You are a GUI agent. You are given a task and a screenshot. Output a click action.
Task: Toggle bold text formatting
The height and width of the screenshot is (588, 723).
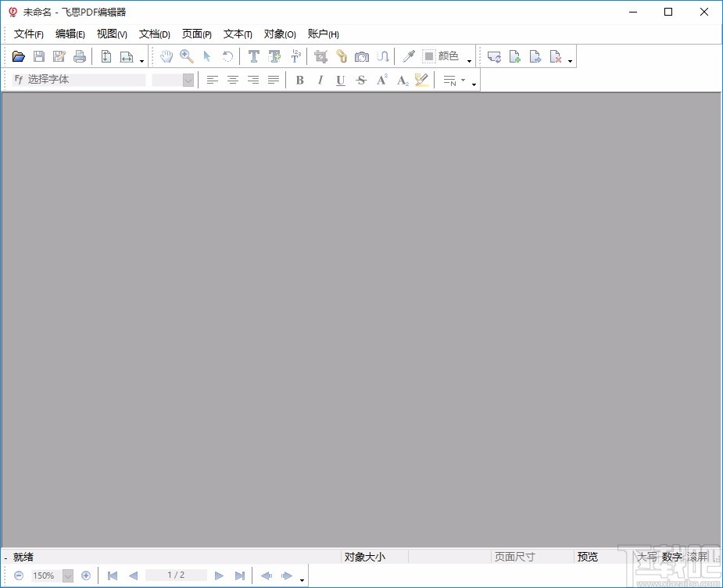click(x=299, y=79)
